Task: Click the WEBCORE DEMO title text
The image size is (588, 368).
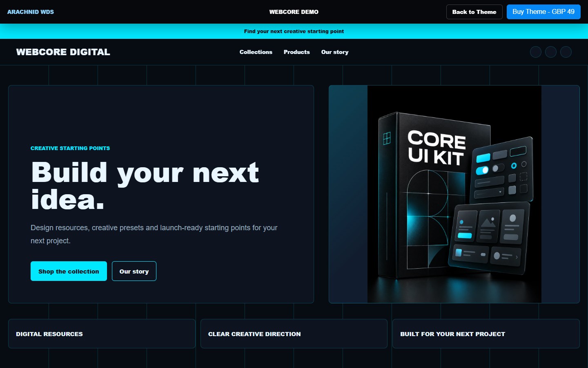Action: point(294,12)
